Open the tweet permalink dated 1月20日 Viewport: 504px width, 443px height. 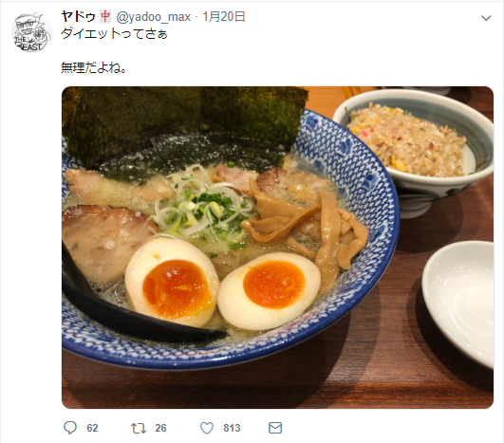tap(224, 17)
